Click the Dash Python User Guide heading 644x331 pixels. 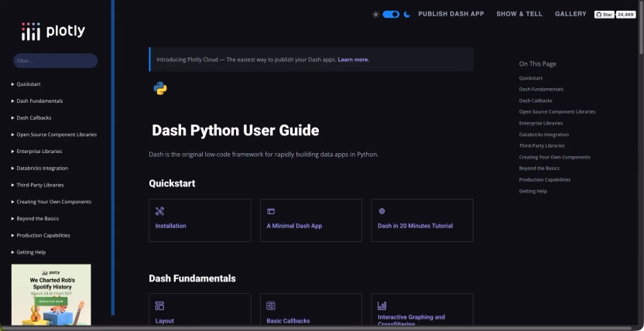point(235,131)
